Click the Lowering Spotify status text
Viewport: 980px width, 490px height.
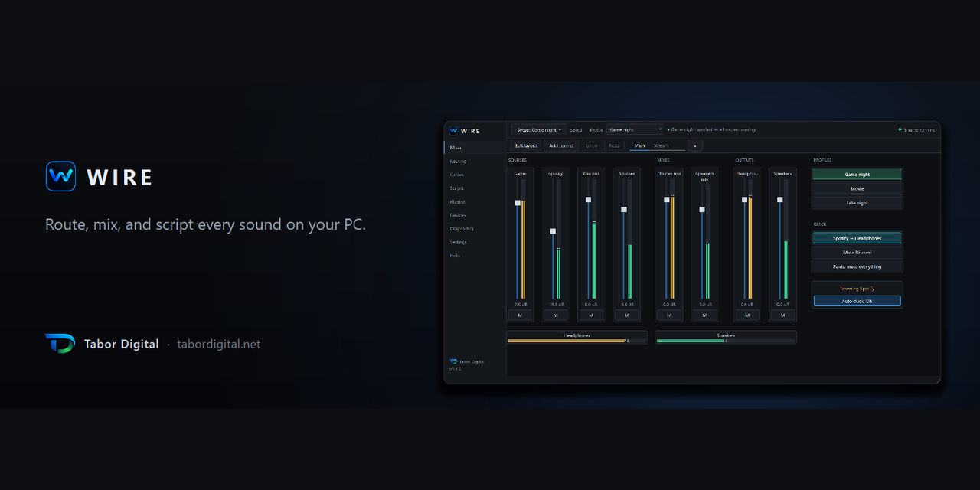[x=857, y=289]
